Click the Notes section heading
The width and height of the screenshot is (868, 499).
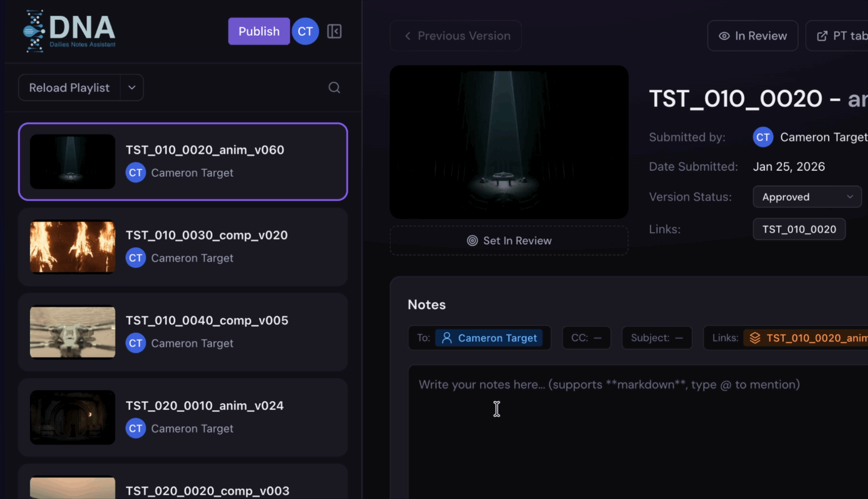click(x=427, y=304)
